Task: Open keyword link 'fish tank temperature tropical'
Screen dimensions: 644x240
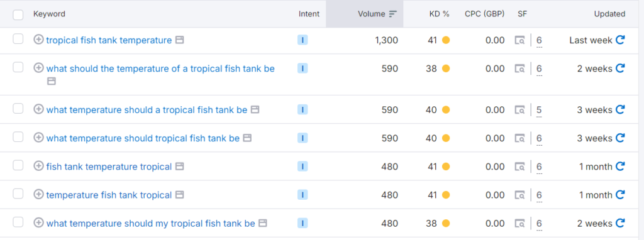Action: [109, 166]
